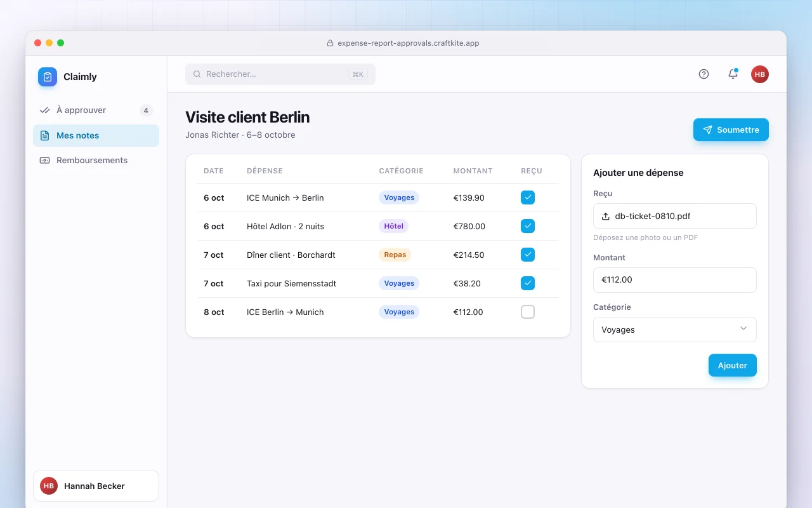
Task: Click the ⌘K shortcut hint in search
Action: pos(358,74)
